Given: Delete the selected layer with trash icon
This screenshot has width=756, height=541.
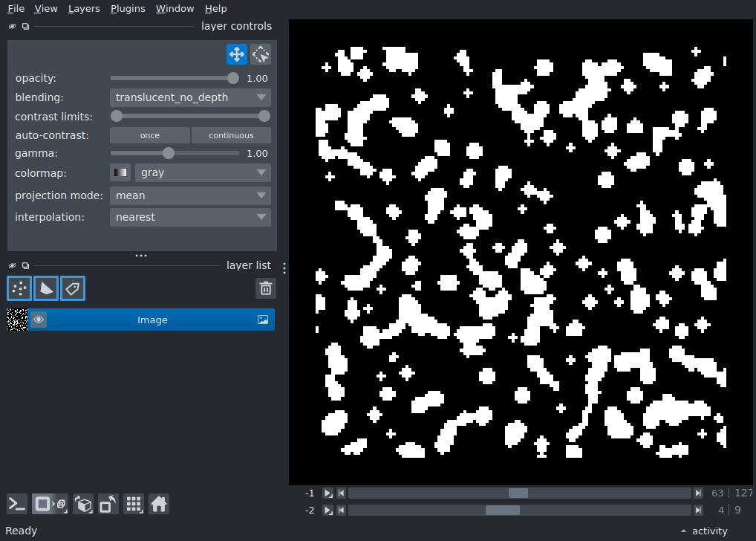Looking at the screenshot, I should [266, 288].
